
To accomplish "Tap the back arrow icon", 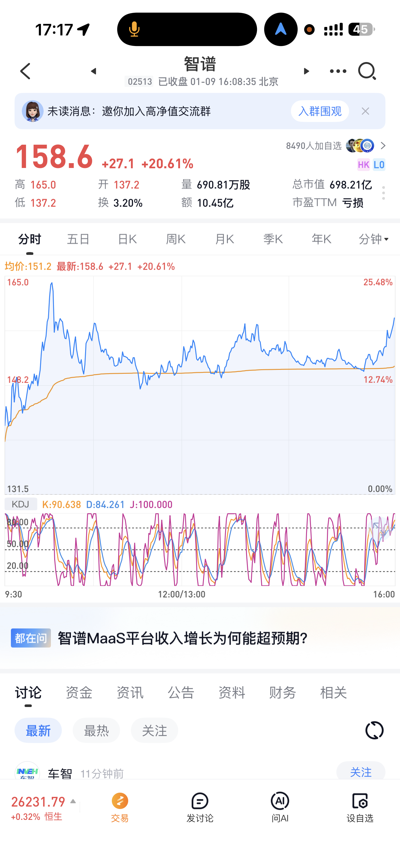I will (x=25, y=71).
